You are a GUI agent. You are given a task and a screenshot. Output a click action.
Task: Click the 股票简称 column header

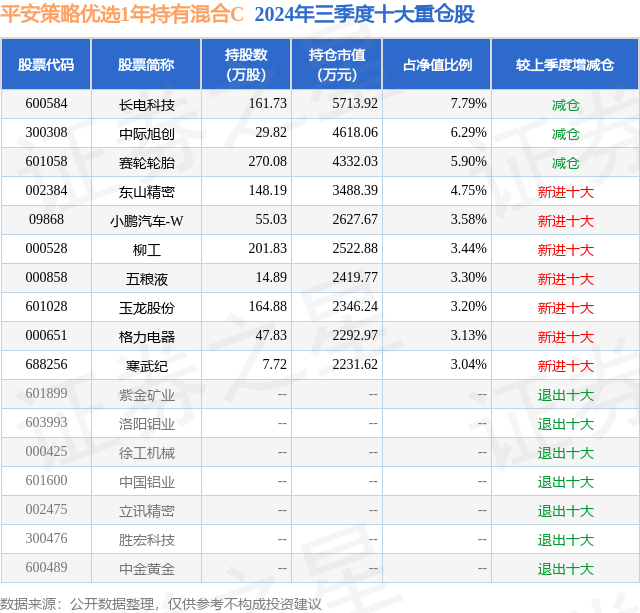[146, 64]
